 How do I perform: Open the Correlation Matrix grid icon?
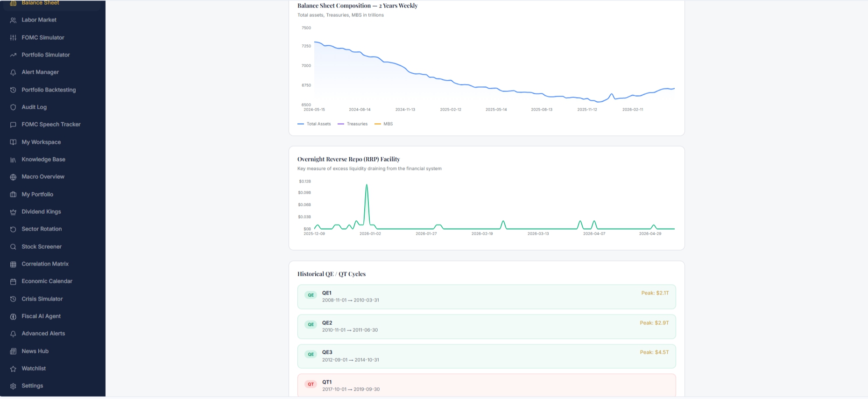tap(13, 264)
